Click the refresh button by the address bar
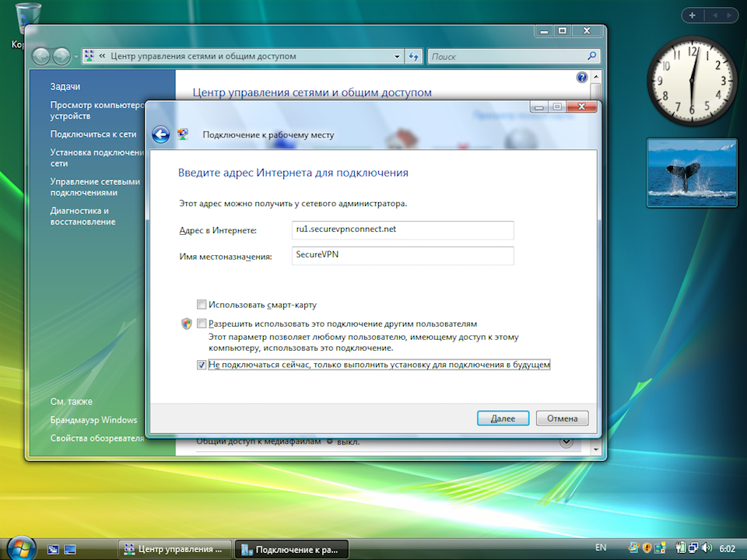The width and height of the screenshot is (747, 560). pyautogui.click(x=413, y=56)
